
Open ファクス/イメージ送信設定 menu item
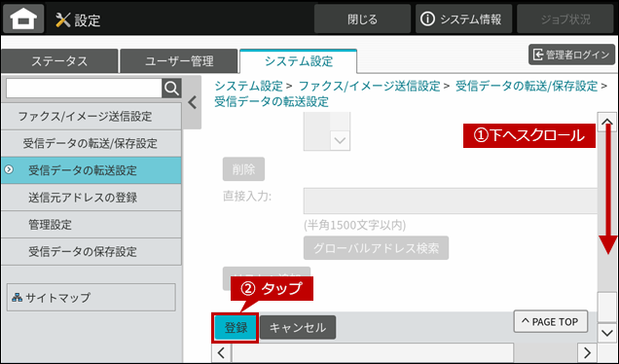pos(91,117)
